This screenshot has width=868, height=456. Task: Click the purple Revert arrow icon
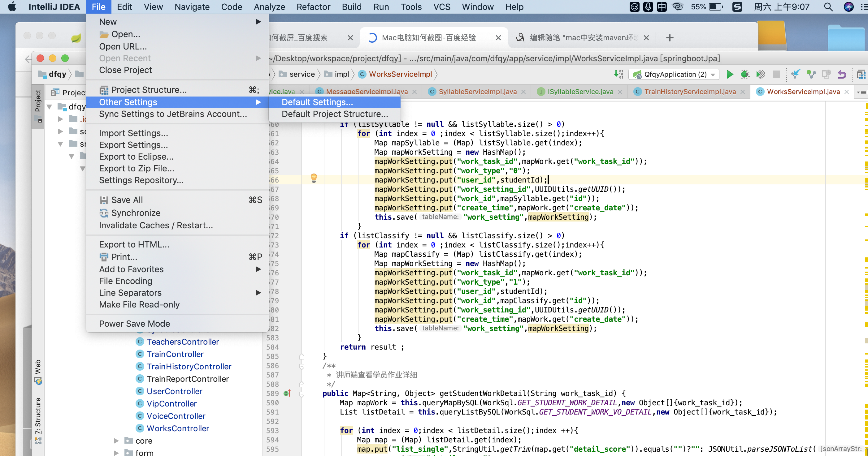tap(842, 74)
